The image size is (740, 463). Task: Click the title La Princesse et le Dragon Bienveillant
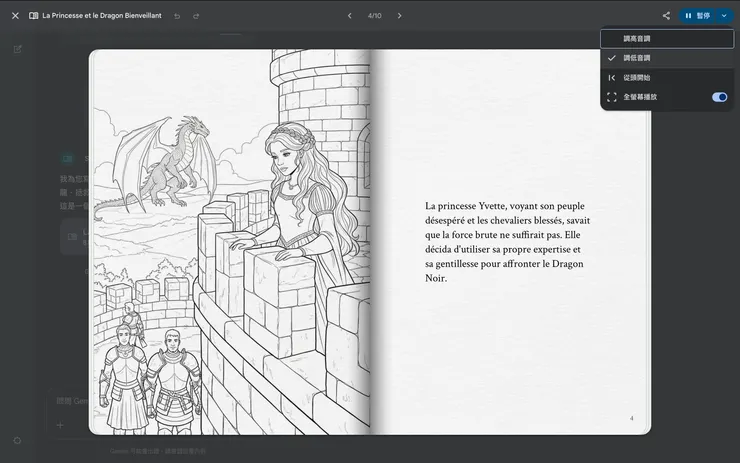[101, 16]
